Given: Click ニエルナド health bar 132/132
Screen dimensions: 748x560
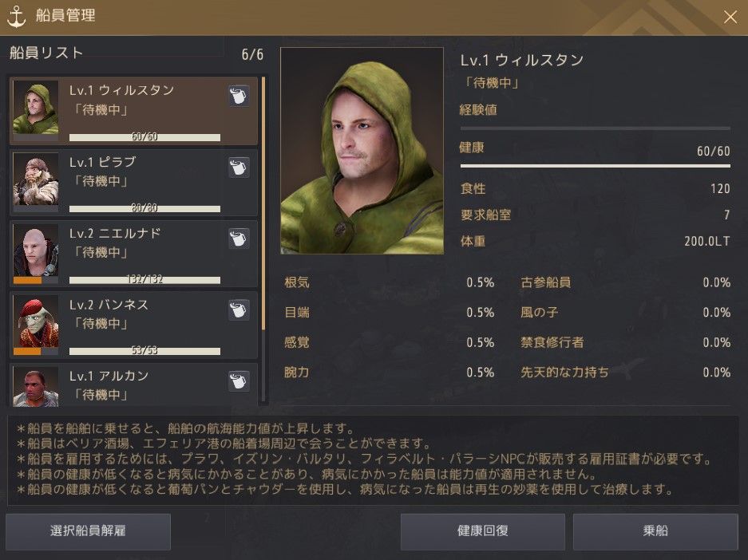Looking at the screenshot, I should (x=144, y=280).
